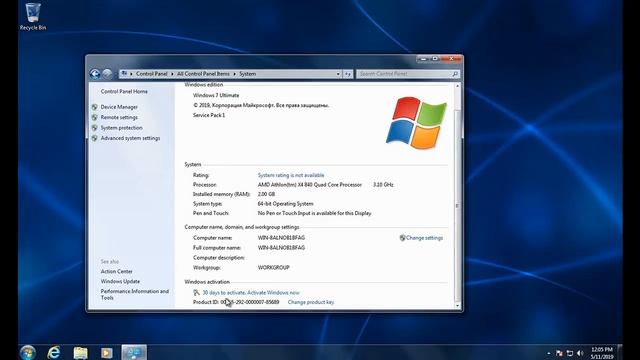Open Performance Information and Tools

(x=134, y=295)
